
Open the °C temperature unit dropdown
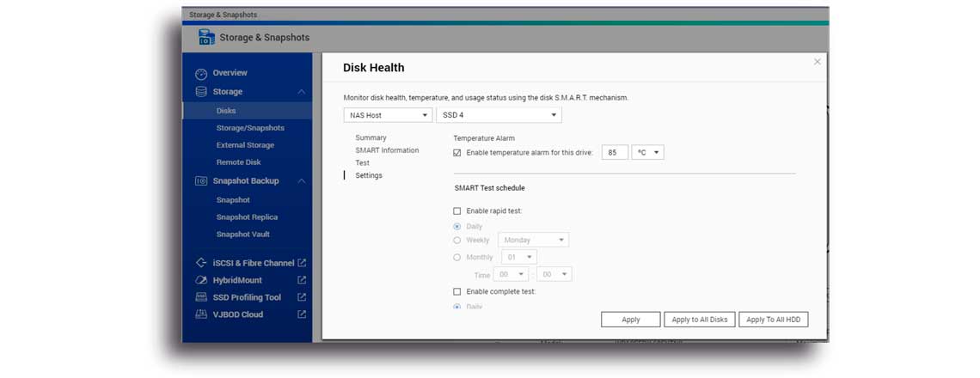click(x=647, y=152)
